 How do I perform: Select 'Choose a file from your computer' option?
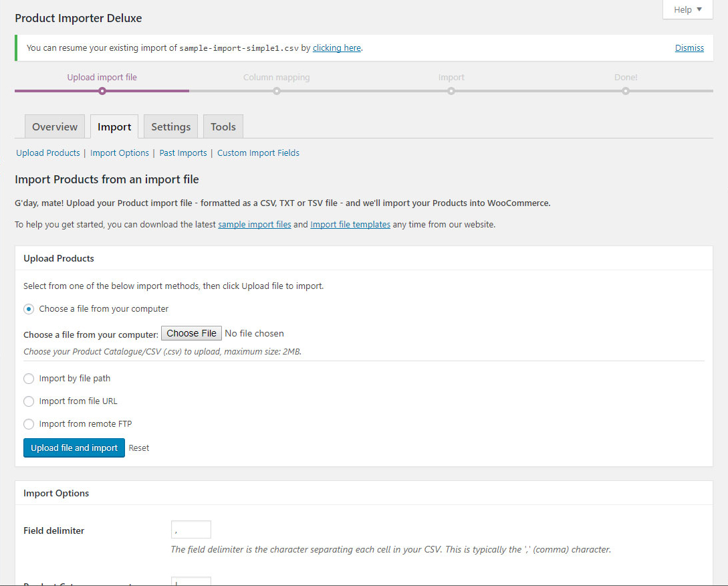click(29, 309)
